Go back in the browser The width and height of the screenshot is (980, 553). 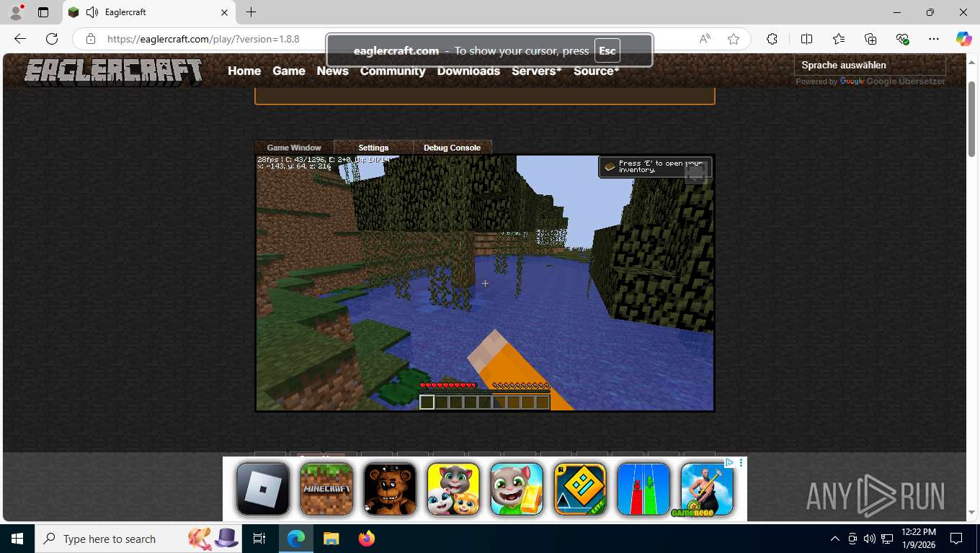(20, 39)
